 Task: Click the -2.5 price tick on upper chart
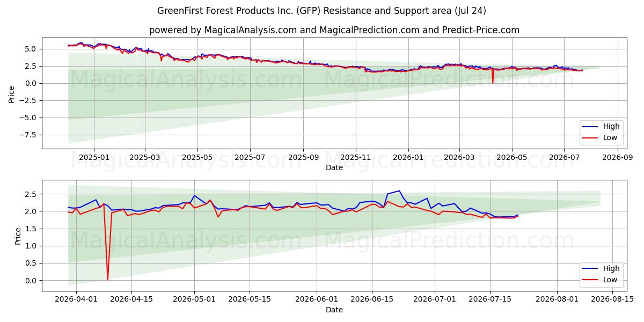click(28, 100)
